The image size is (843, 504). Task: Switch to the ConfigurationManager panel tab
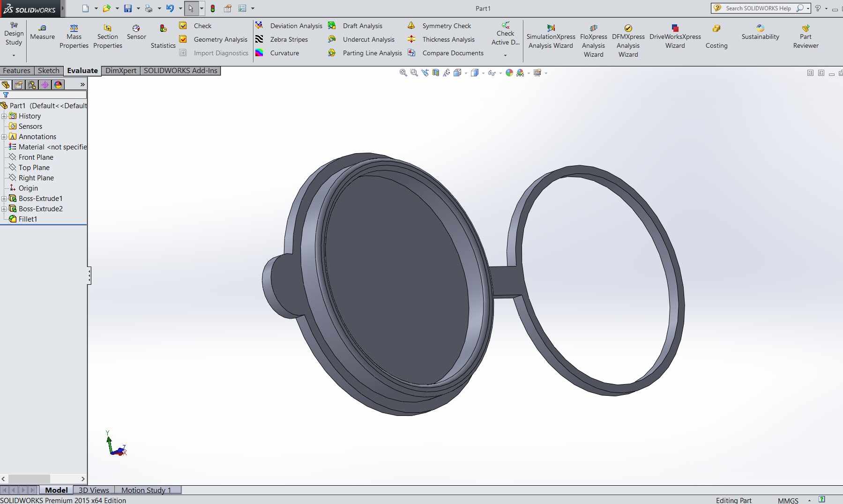(32, 85)
